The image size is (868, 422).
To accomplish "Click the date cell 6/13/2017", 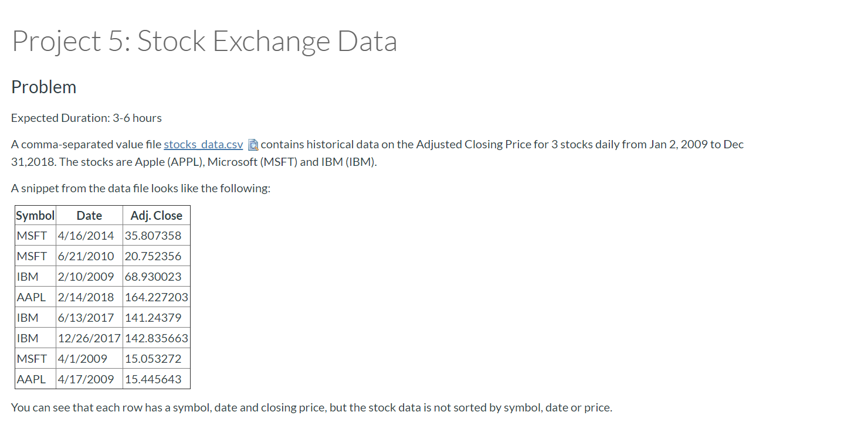I will point(89,318).
